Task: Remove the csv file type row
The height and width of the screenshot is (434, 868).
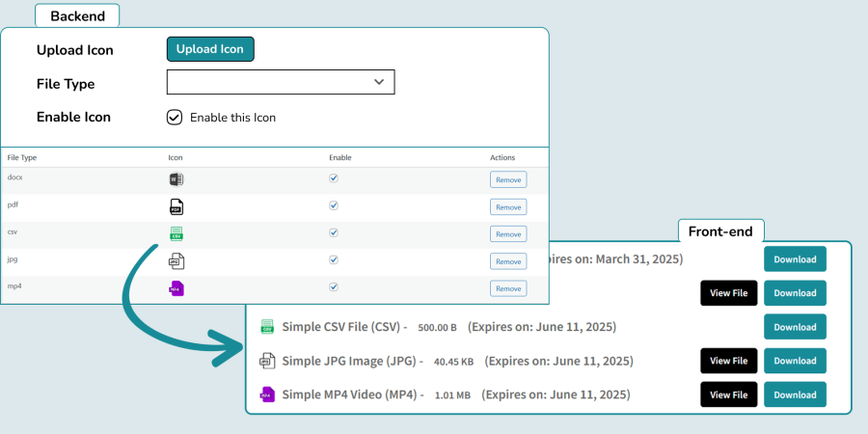Action: click(x=507, y=234)
